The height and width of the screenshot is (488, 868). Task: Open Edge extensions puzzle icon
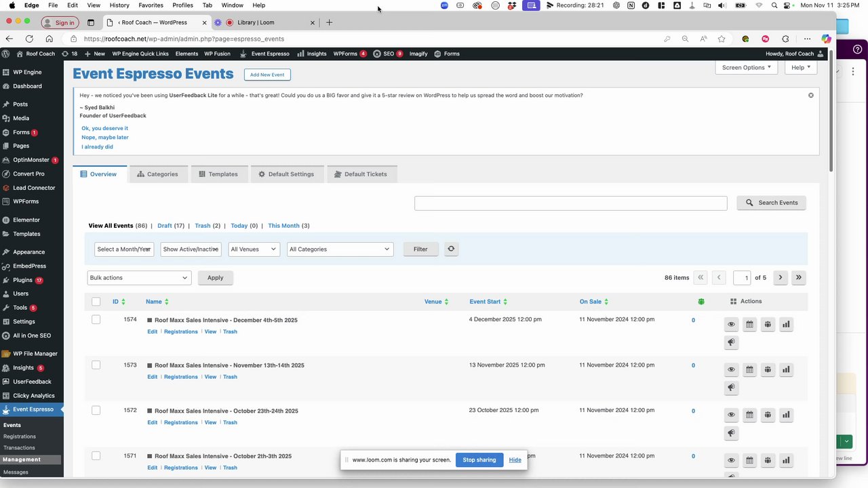tap(785, 39)
